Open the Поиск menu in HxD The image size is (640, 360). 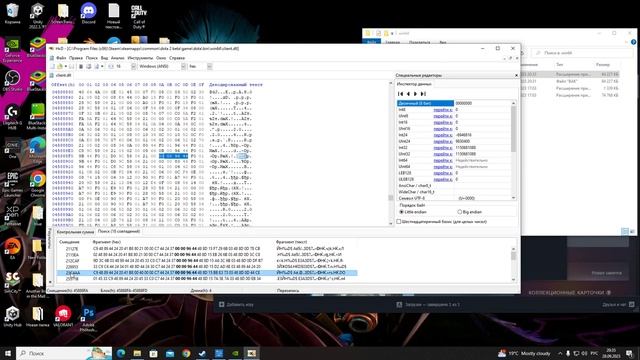tap(92, 58)
